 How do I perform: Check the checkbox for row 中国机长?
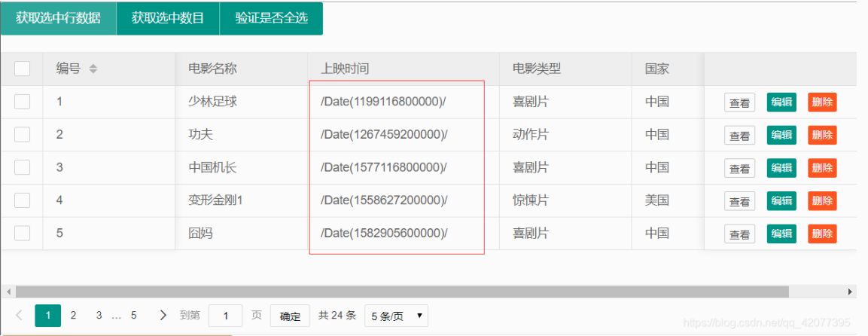[22, 167]
